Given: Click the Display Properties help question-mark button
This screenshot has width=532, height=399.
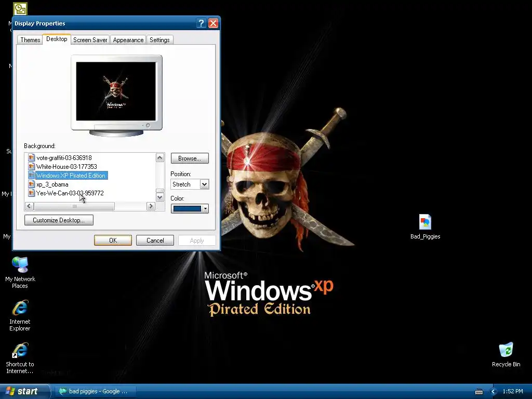Looking at the screenshot, I should [x=201, y=23].
